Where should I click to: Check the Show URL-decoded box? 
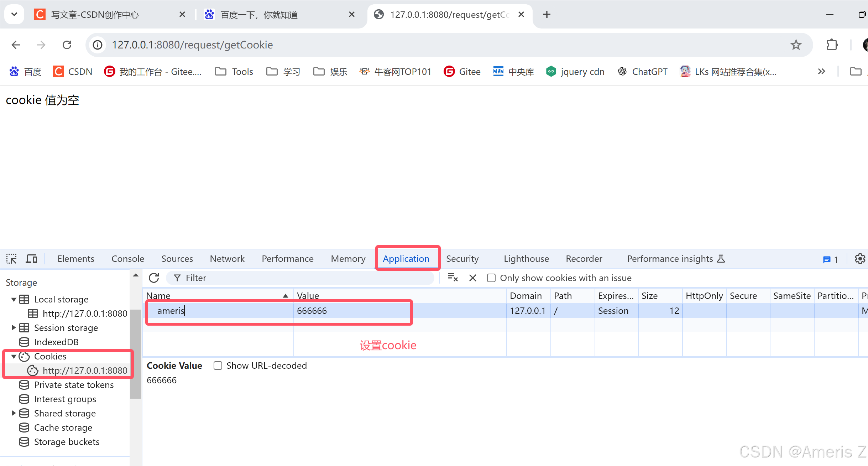click(x=218, y=366)
